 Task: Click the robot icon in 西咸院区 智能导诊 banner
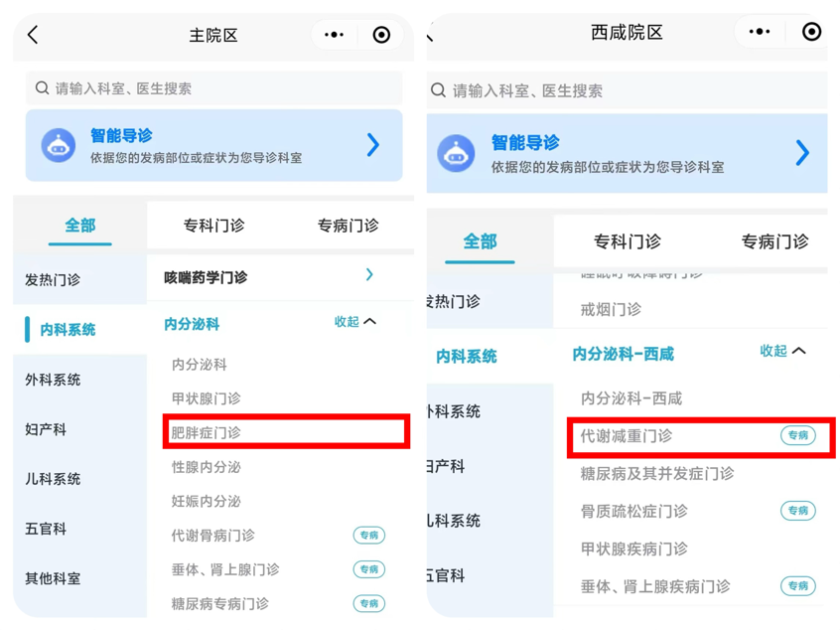[x=456, y=153]
